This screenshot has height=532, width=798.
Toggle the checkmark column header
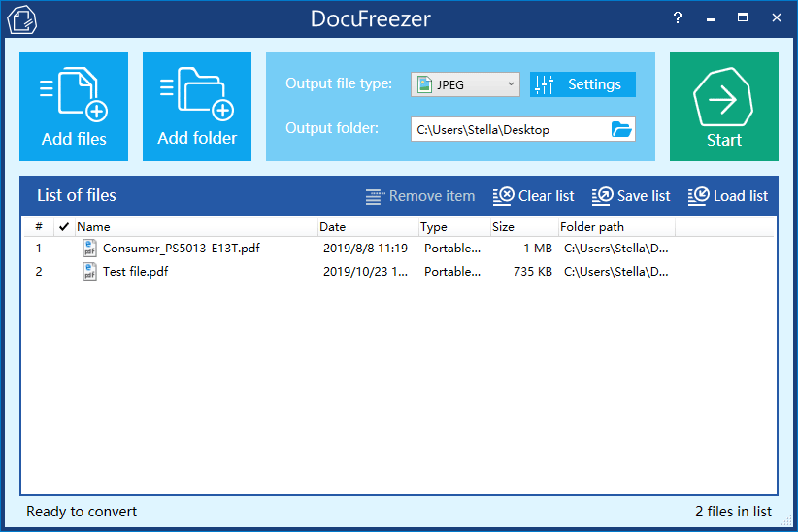(x=64, y=227)
